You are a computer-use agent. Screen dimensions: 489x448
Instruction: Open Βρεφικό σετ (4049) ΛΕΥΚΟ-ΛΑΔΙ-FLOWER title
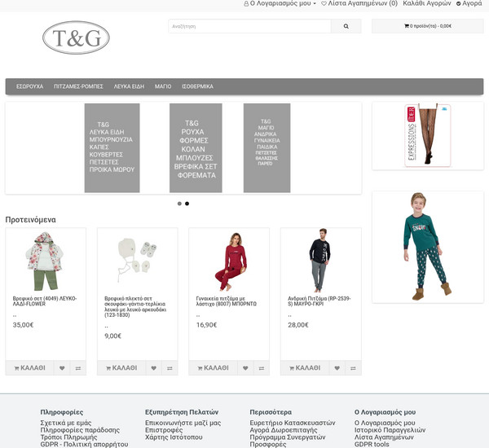click(45, 301)
